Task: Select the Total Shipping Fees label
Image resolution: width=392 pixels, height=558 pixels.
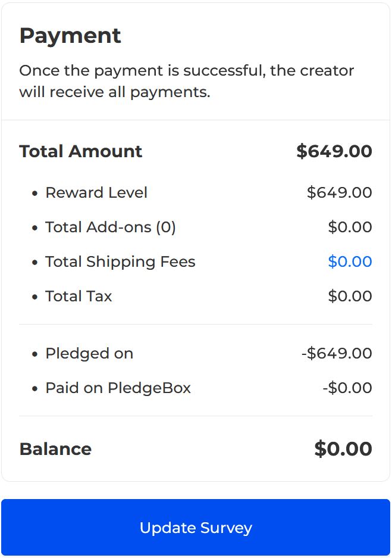Action: pos(120,261)
